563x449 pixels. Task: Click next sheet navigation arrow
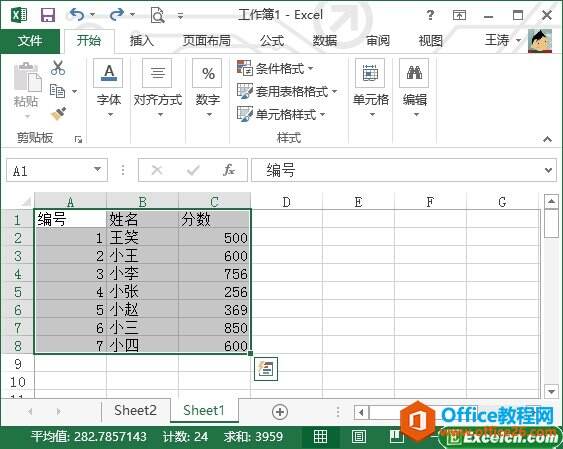coord(59,411)
